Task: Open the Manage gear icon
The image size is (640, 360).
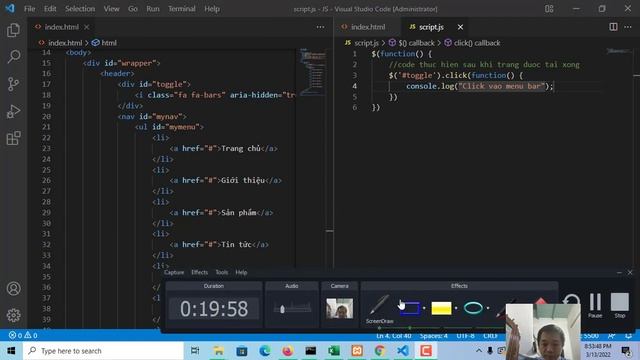Action: point(13,315)
